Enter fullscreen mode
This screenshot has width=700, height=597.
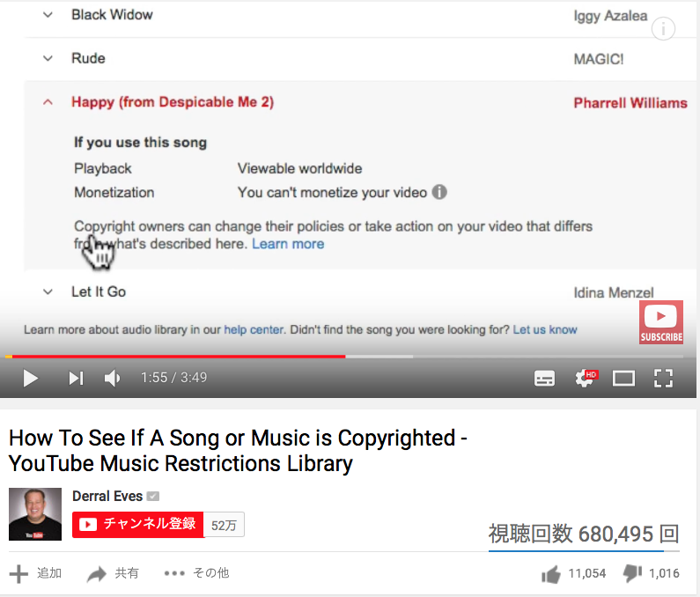[x=663, y=379]
